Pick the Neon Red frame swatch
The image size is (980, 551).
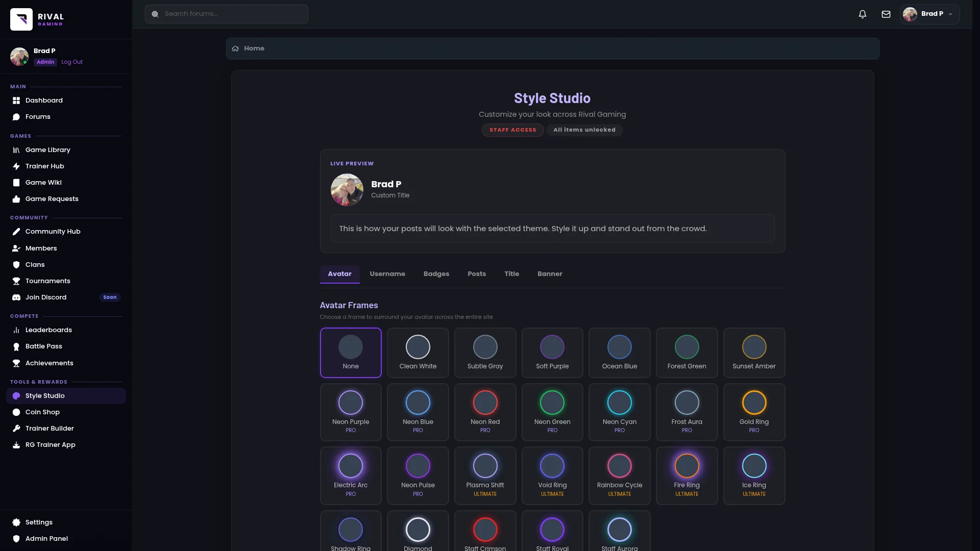[x=485, y=403]
